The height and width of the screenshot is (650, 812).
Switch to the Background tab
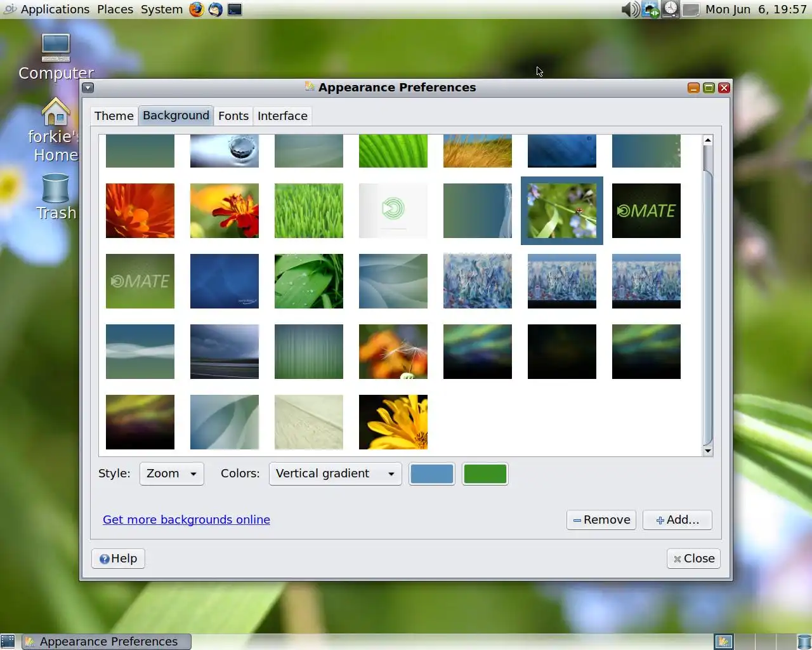click(x=176, y=116)
